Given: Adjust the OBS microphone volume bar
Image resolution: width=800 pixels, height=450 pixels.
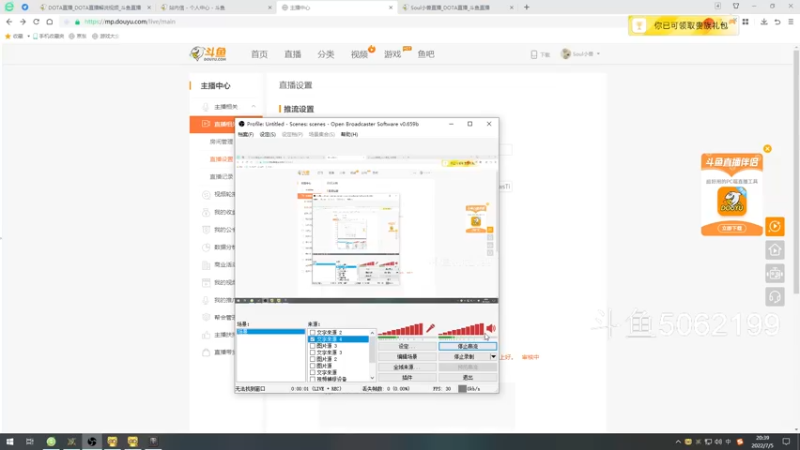Looking at the screenshot, I should [401, 329].
